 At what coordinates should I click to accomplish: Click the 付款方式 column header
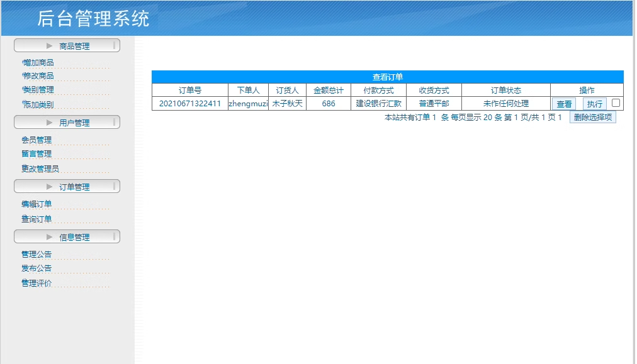click(x=379, y=90)
